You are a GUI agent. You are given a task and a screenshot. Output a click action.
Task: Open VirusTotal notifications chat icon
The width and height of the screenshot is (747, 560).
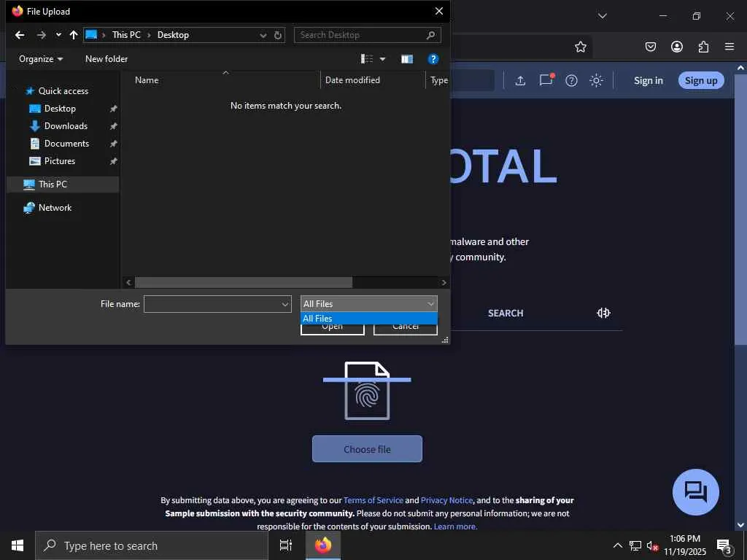click(546, 80)
